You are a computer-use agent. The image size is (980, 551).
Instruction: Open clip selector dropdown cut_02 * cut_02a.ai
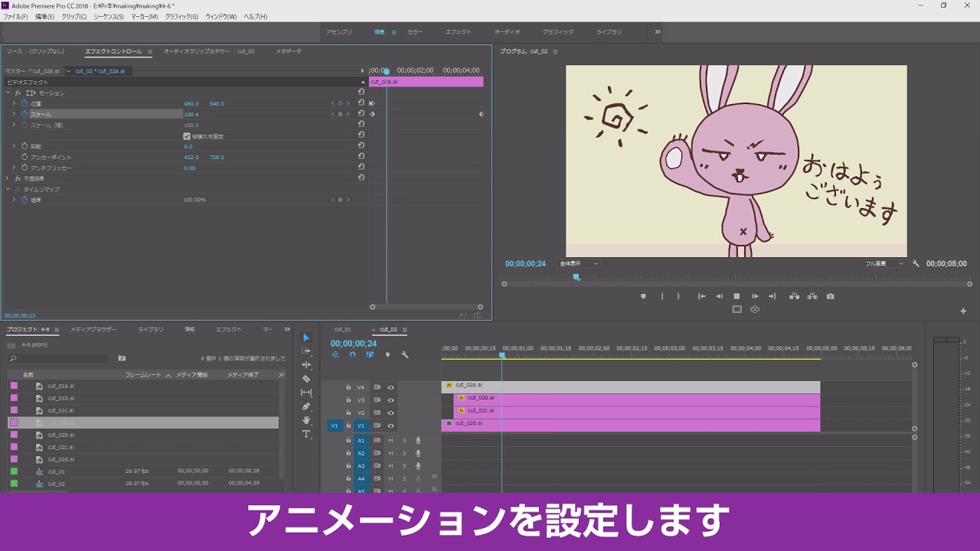tap(68, 71)
